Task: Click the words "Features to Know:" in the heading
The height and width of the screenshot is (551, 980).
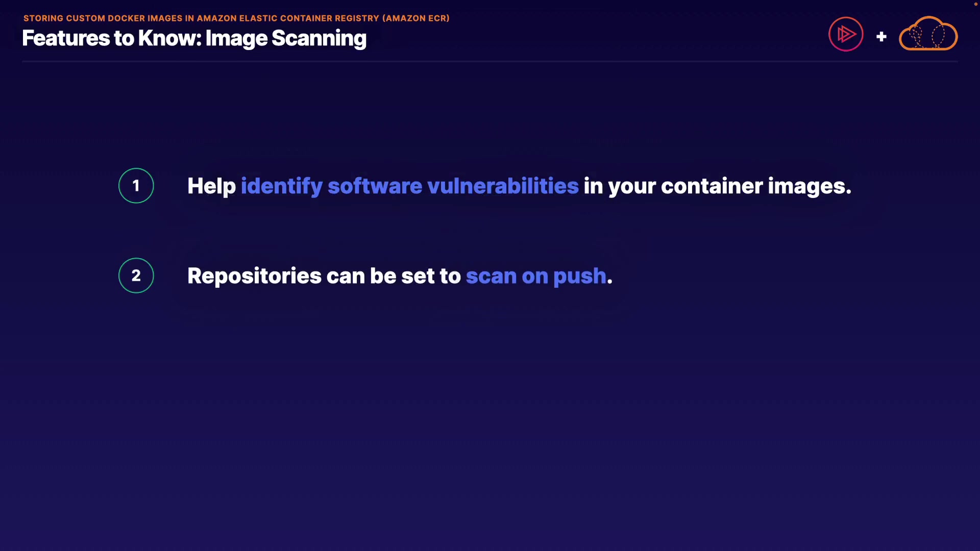Action: pyautogui.click(x=112, y=38)
